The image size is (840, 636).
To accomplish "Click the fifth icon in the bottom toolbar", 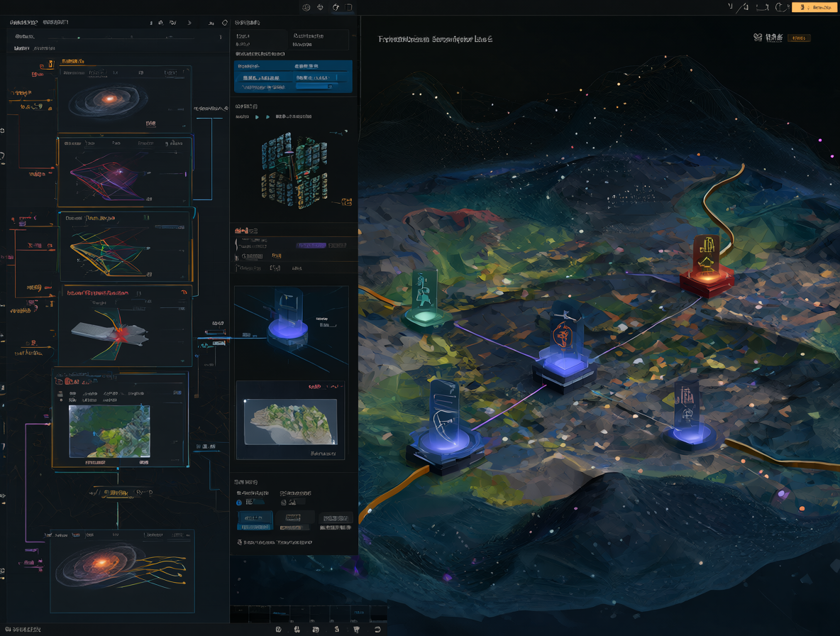I will [356, 630].
